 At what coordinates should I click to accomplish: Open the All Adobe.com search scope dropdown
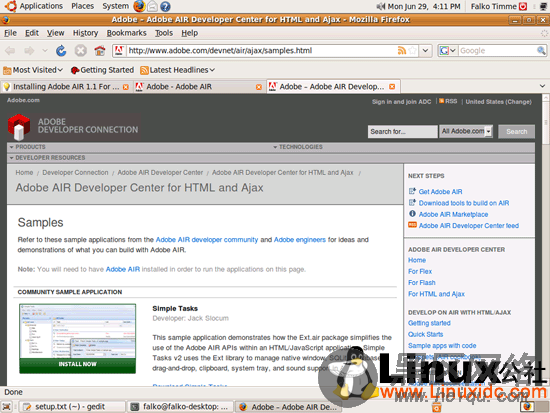(466, 131)
